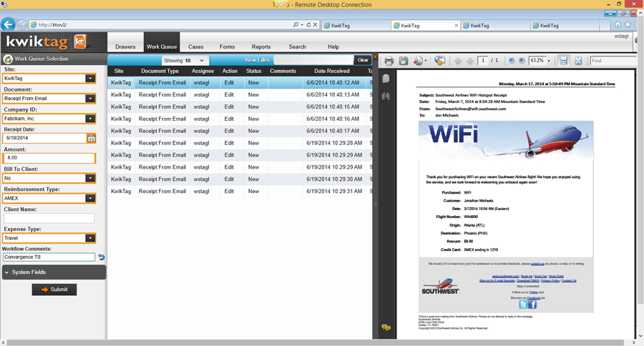The width and height of the screenshot is (644, 346).
Task: Open the Cases tab
Action: 196,46
